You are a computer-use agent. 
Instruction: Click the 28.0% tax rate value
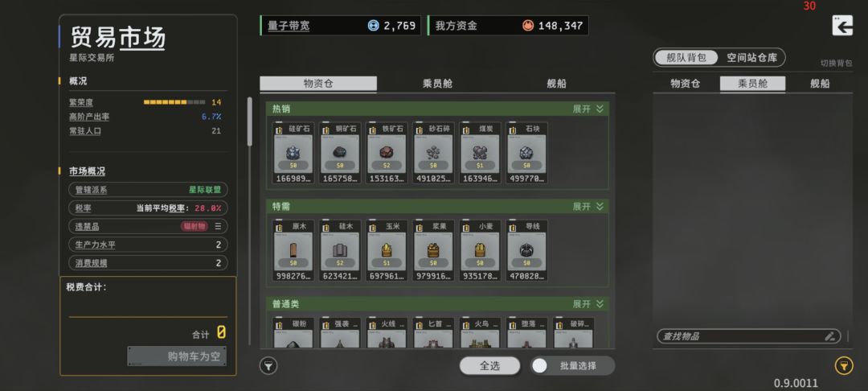(207, 208)
